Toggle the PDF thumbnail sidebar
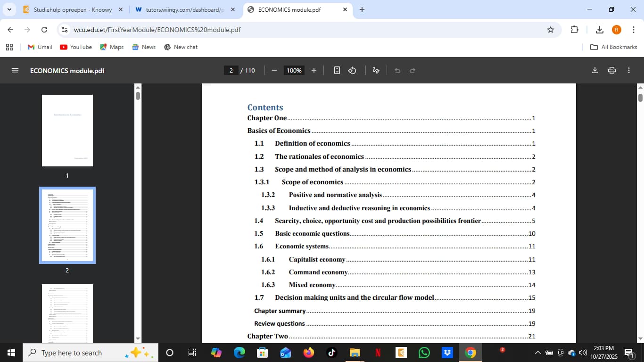644x362 pixels. [15, 70]
